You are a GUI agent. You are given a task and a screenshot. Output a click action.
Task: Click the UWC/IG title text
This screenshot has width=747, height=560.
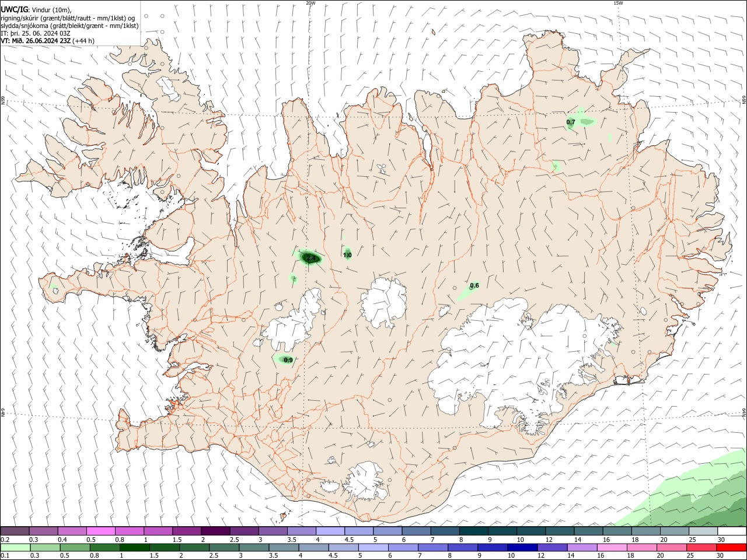pyautogui.click(x=15, y=10)
